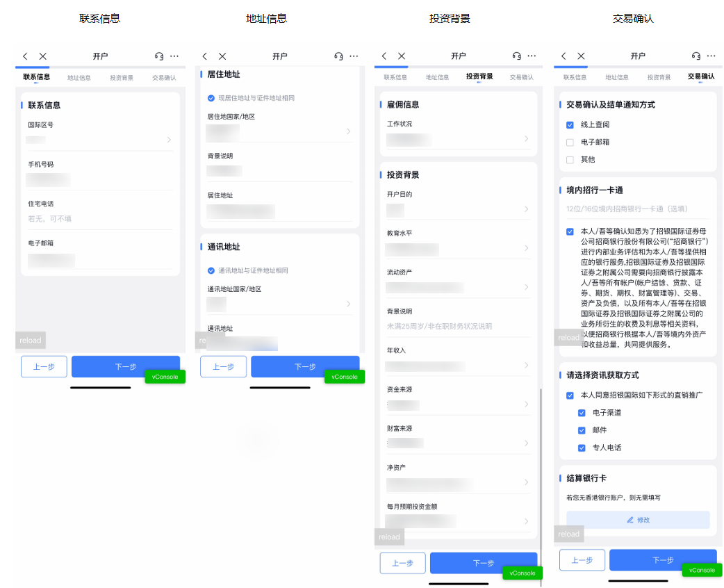Open the 居住地国家/地区 selector

pos(279,131)
